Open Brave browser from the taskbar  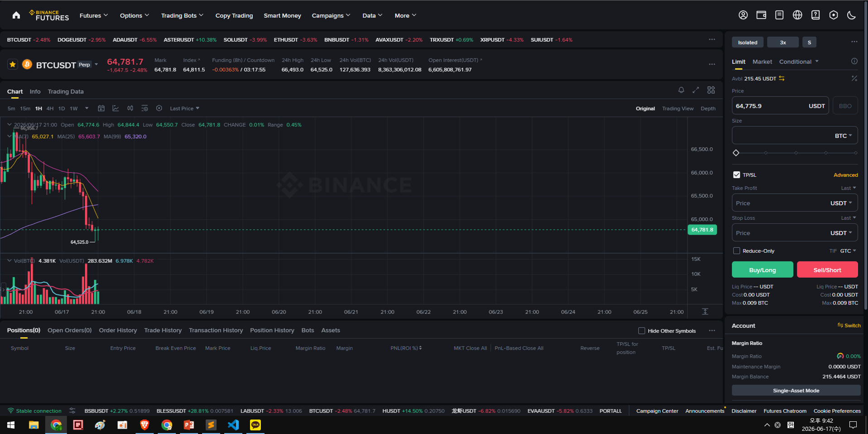(x=145, y=425)
